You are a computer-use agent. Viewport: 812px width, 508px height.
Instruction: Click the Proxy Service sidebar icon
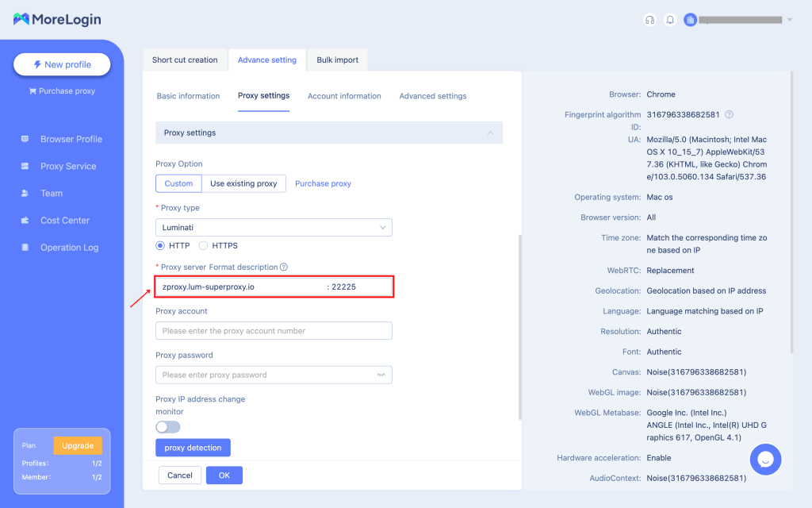click(x=25, y=166)
